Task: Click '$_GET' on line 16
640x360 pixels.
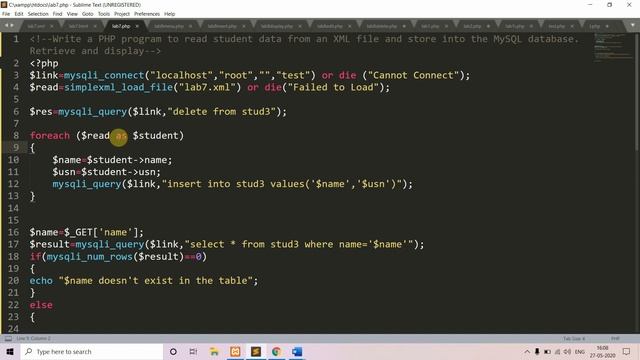Action: [78, 232]
